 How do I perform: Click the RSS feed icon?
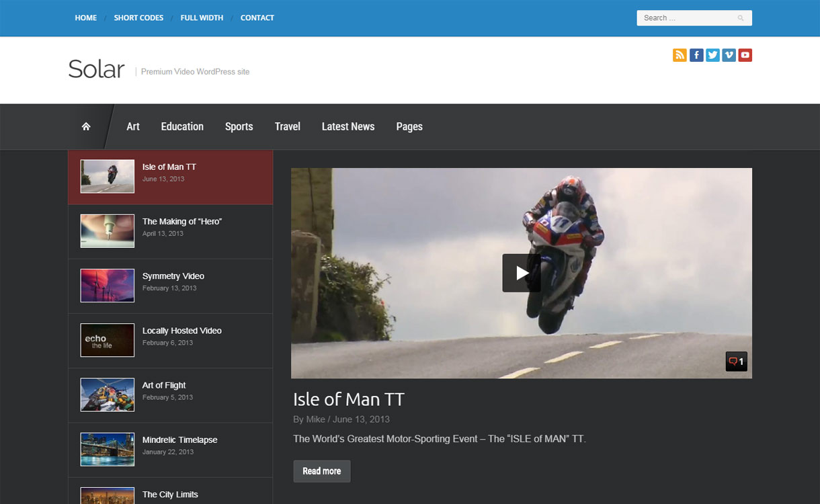(680, 55)
